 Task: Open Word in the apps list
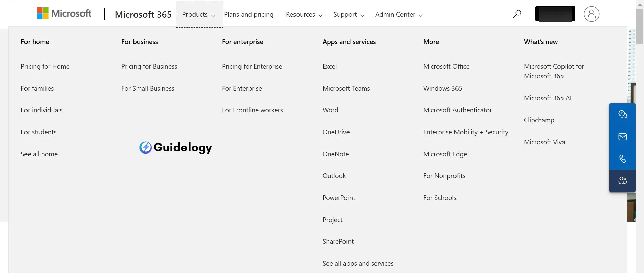(x=330, y=110)
